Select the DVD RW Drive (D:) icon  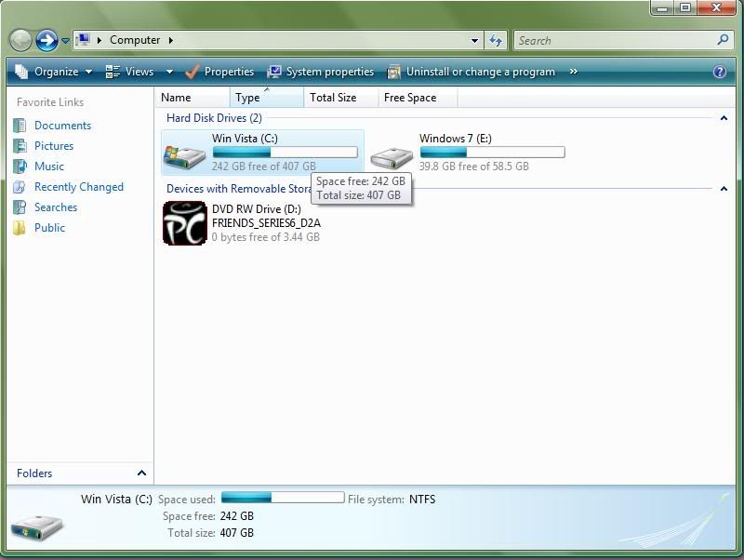point(184,223)
